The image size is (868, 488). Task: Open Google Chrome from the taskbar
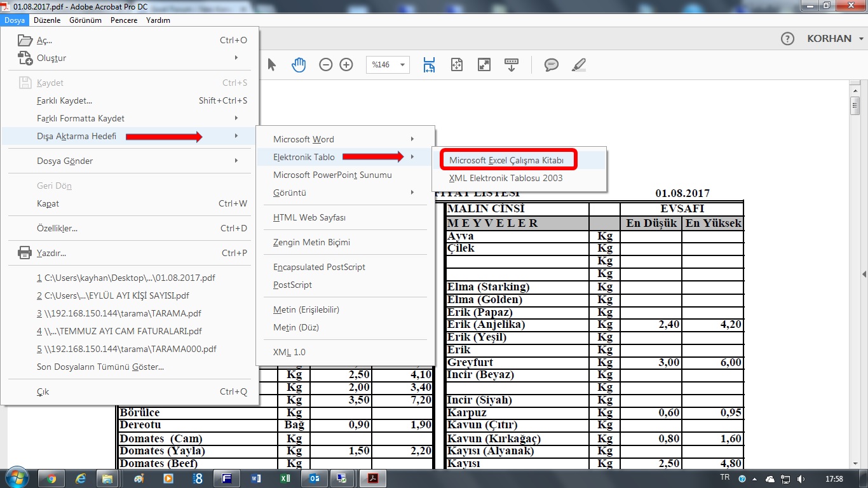(51, 478)
